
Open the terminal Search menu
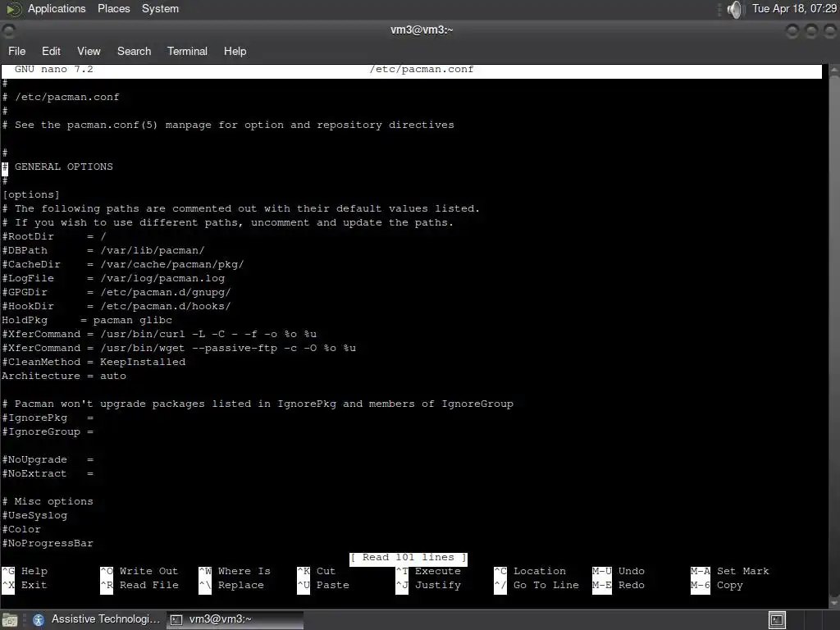pyautogui.click(x=134, y=51)
